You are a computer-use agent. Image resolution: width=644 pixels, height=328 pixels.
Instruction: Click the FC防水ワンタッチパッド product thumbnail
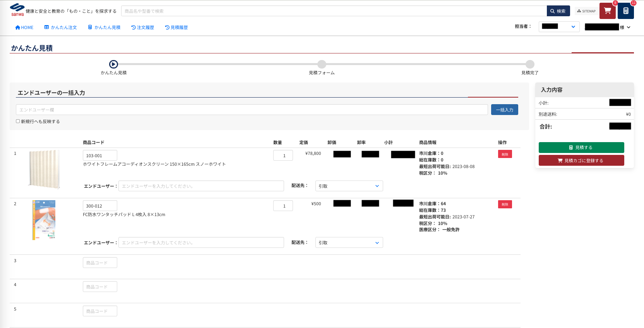[x=44, y=220]
